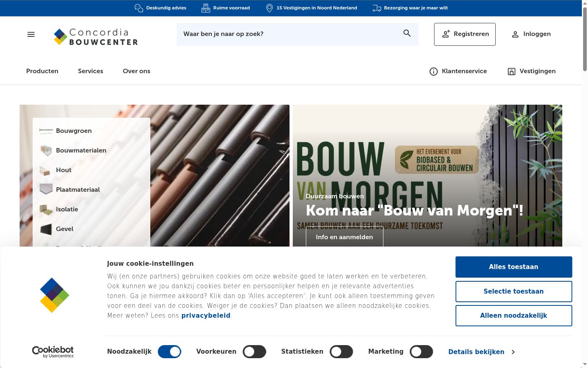The width and height of the screenshot is (588, 368).
Task: Open the Services menu
Action: tap(91, 71)
